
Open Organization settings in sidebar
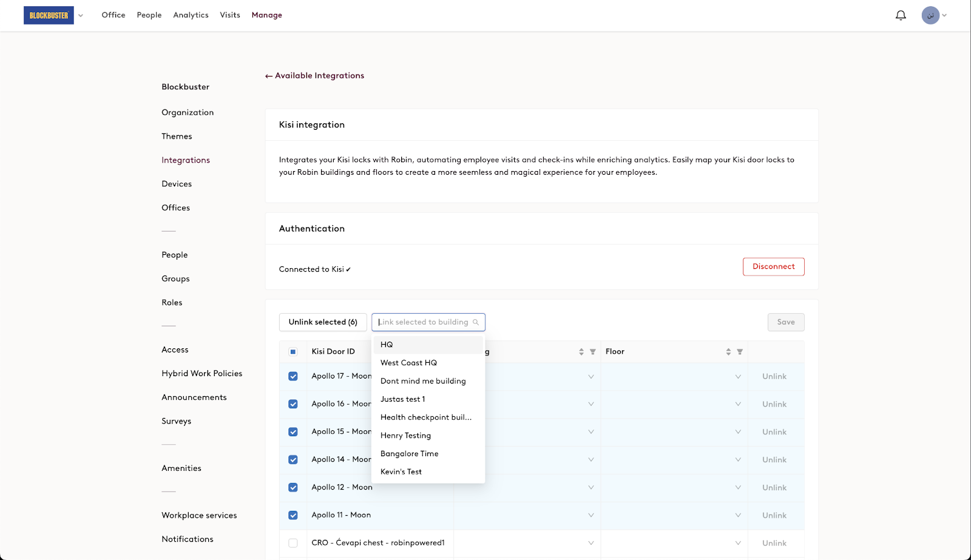tap(188, 112)
